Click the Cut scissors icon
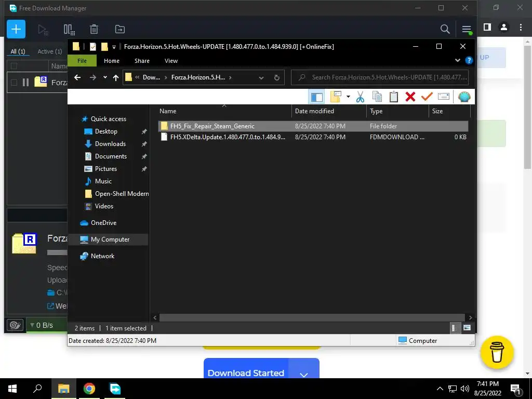Viewport: 532px width, 399px height. [x=360, y=97]
